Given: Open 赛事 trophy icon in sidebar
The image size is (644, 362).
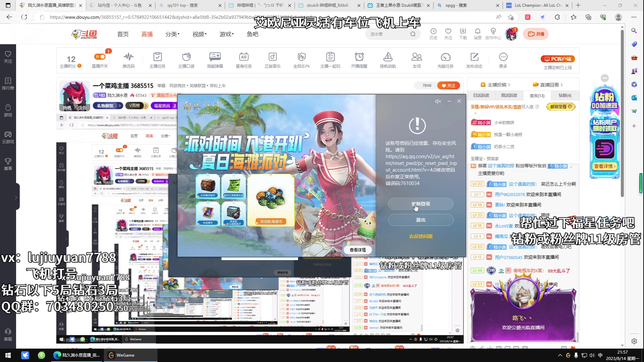Looking at the screenshot, I should (x=8, y=164).
